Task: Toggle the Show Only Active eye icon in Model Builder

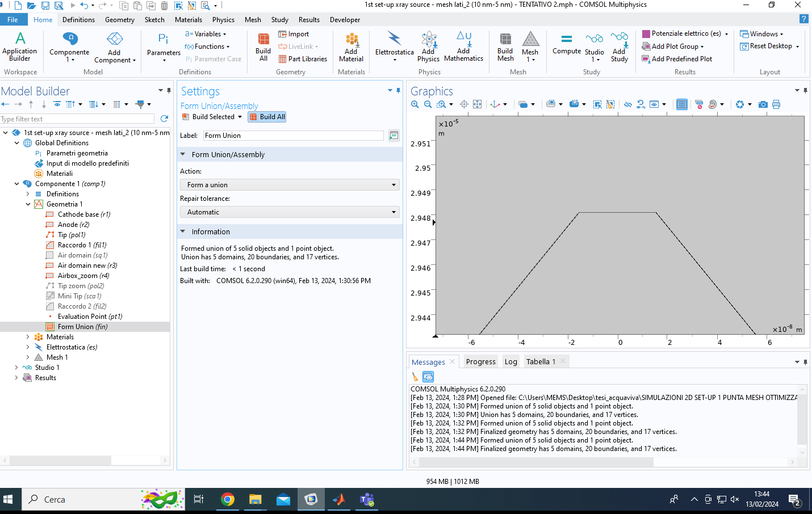Action: coord(57,104)
